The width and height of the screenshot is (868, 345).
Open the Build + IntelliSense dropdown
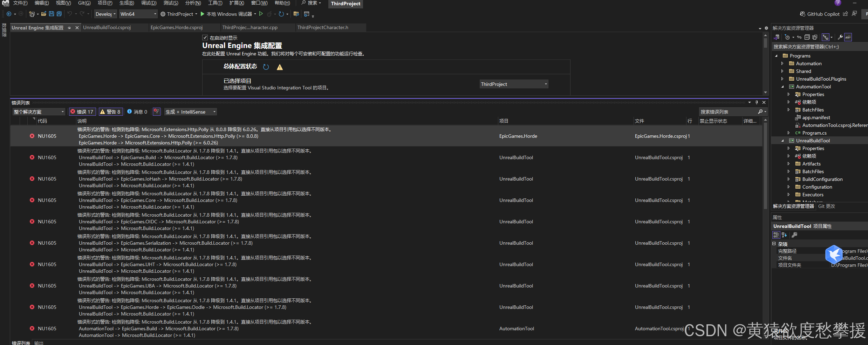click(x=191, y=112)
